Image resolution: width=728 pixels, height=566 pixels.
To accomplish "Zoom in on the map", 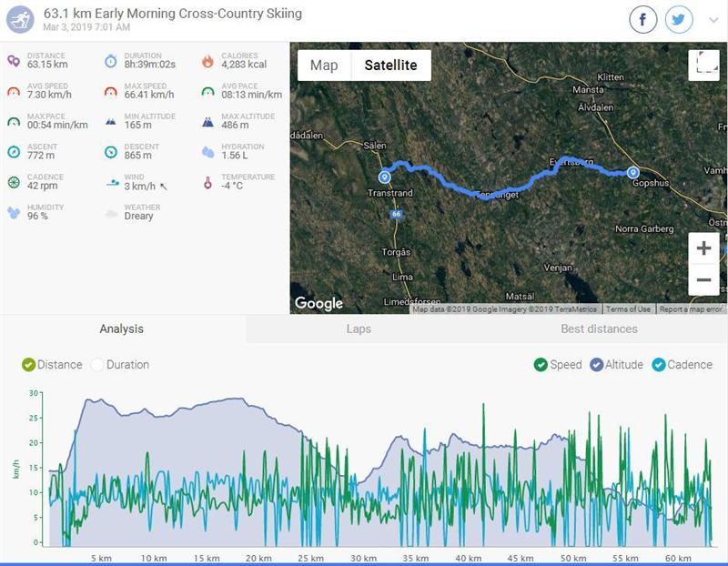I will pyautogui.click(x=703, y=248).
